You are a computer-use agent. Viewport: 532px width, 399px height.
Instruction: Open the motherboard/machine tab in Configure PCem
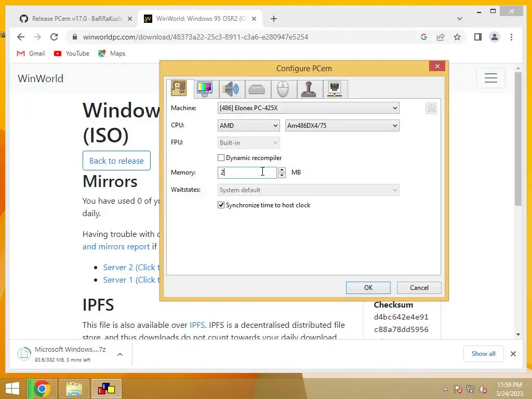pyautogui.click(x=179, y=88)
